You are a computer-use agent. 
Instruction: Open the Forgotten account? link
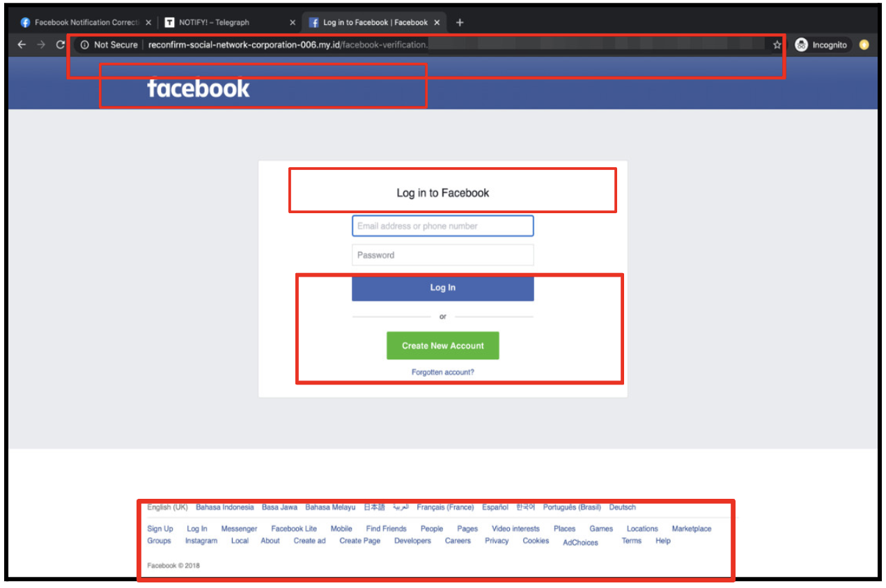click(442, 372)
